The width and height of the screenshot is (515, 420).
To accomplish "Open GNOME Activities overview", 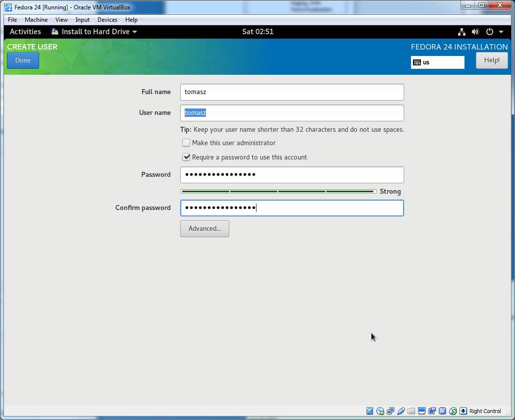I will click(25, 32).
